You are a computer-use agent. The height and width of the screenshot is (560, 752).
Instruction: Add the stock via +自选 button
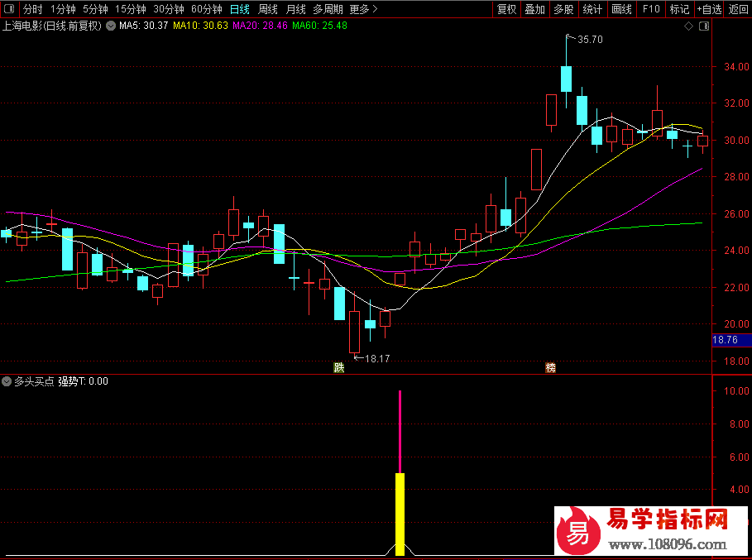click(x=709, y=9)
